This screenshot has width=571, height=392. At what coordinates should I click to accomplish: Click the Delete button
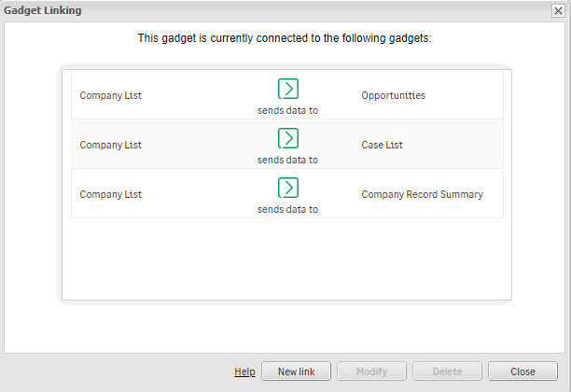447,371
